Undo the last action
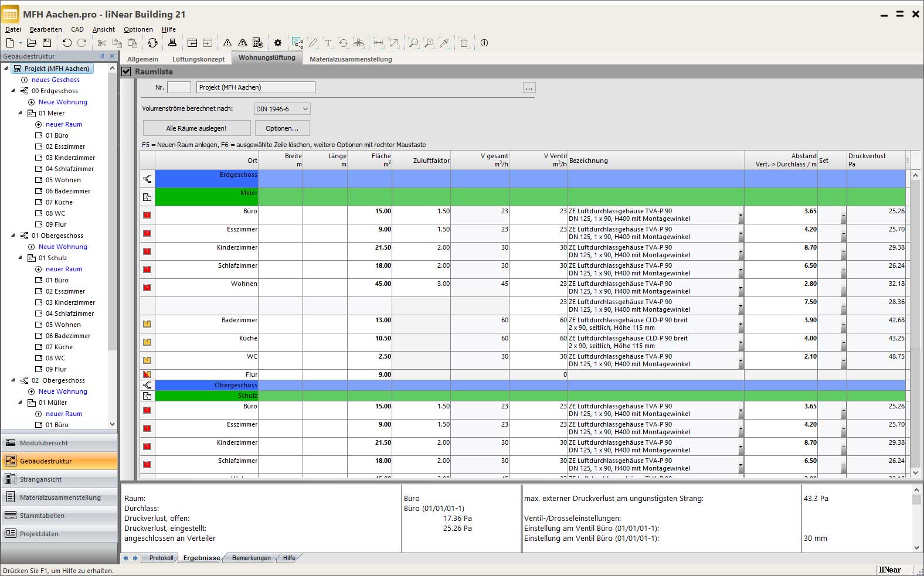This screenshot has width=924, height=576. coord(67,43)
